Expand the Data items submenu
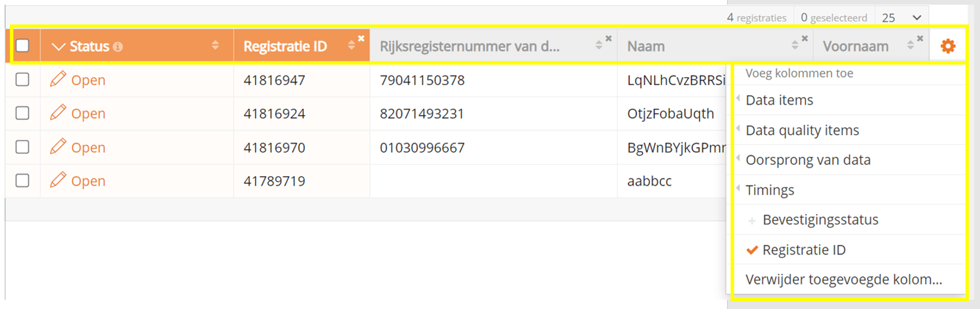980x309 pixels. pyautogui.click(x=779, y=100)
